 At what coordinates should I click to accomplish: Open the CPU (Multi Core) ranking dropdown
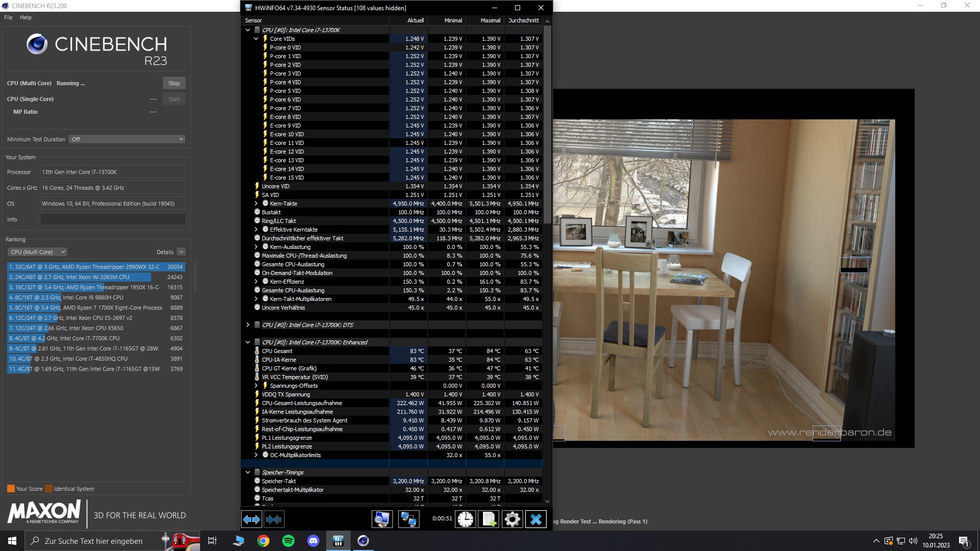[x=38, y=252]
